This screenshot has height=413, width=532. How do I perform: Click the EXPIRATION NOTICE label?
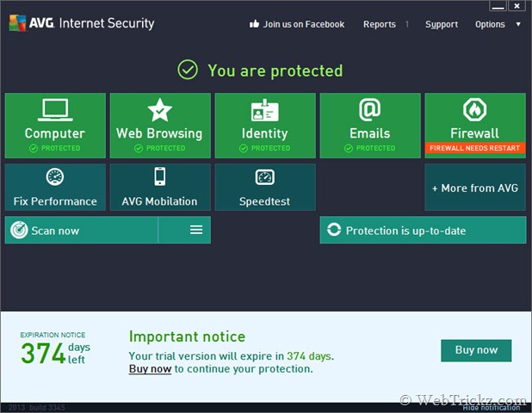pos(53,335)
